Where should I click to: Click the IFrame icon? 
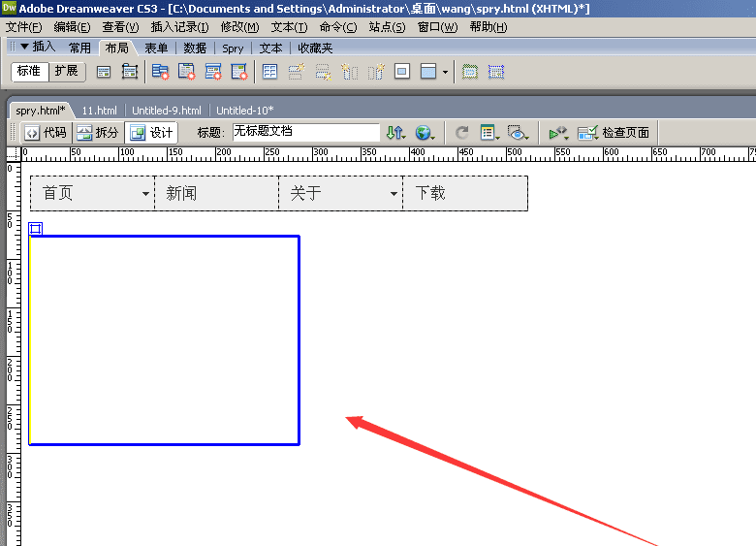click(402, 72)
